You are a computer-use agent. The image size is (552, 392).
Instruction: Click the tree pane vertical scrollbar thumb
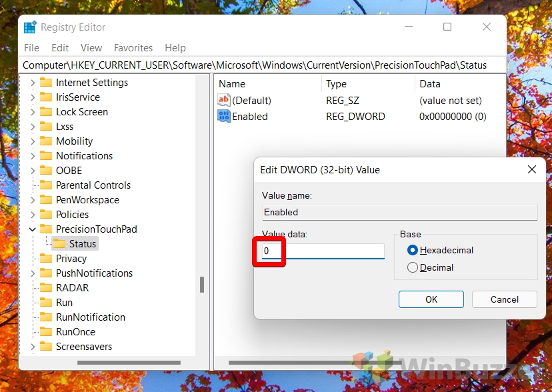point(202,284)
